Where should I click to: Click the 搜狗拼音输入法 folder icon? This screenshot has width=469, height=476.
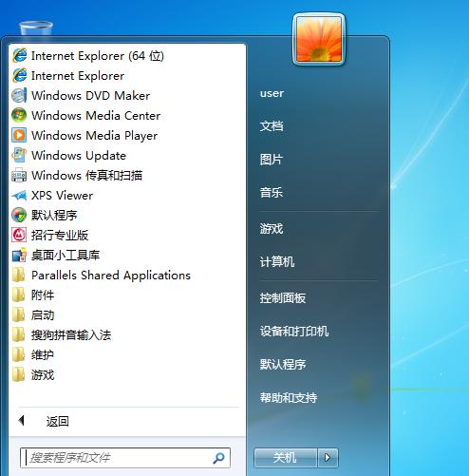(18, 335)
